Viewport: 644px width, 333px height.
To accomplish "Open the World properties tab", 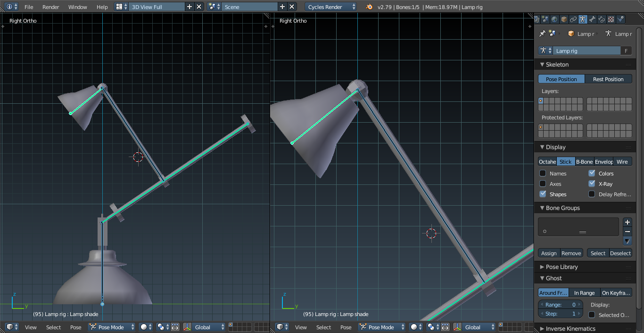I will coord(554,19).
